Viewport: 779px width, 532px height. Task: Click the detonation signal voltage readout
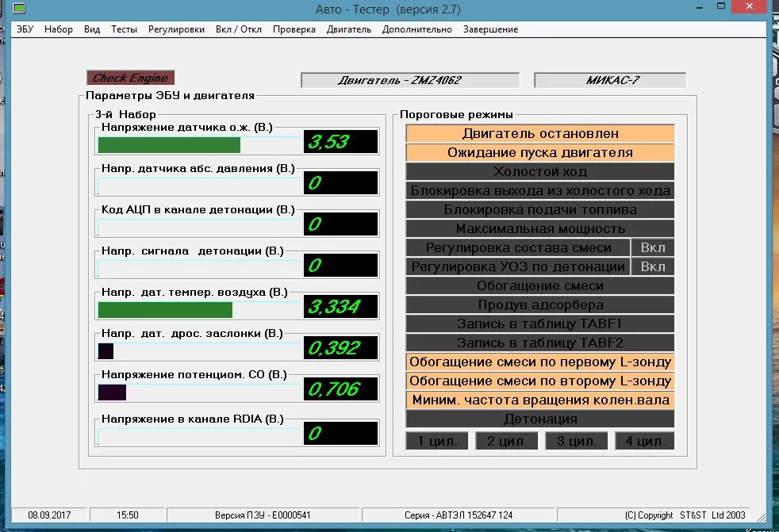(341, 266)
